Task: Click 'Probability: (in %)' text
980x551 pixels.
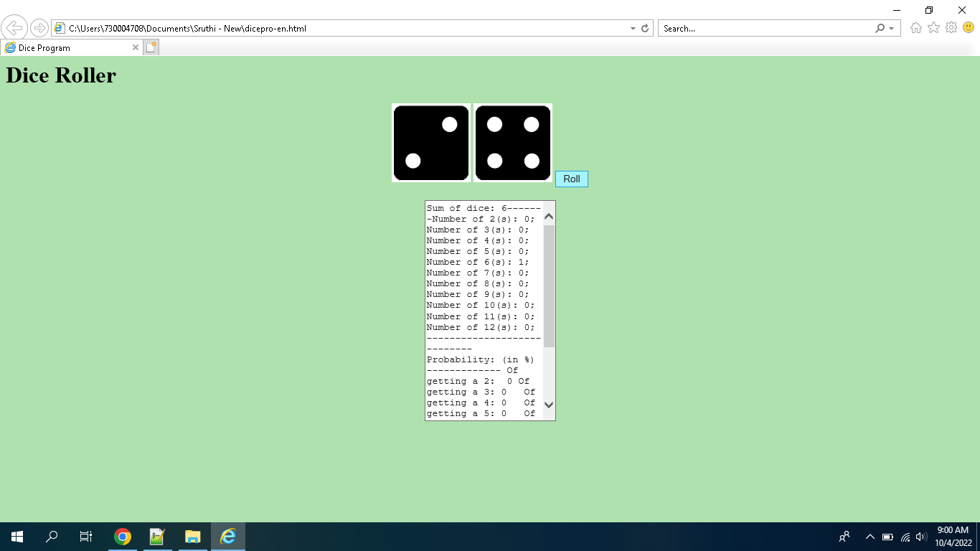Action: (x=481, y=359)
